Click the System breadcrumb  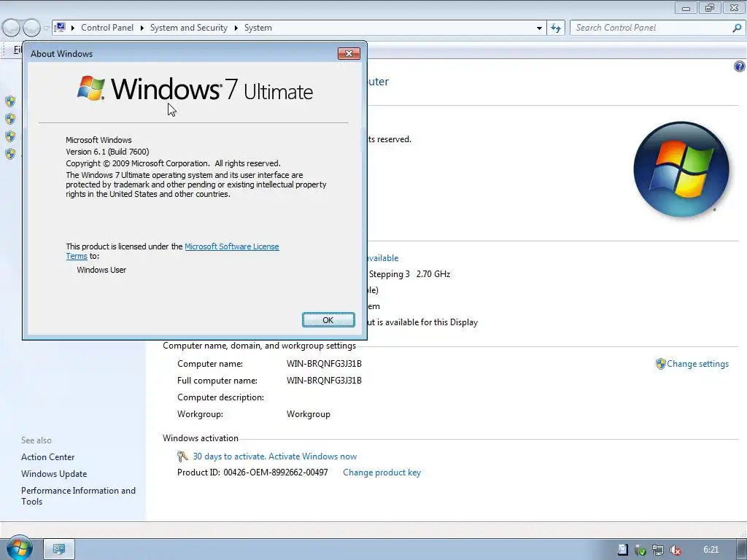point(258,28)
